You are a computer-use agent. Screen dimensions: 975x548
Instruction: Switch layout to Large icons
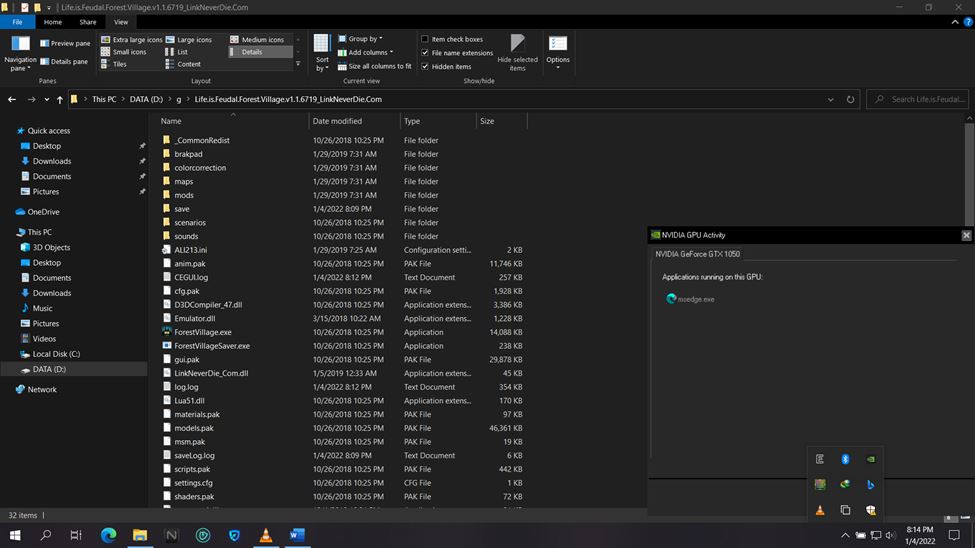point(194,40)
